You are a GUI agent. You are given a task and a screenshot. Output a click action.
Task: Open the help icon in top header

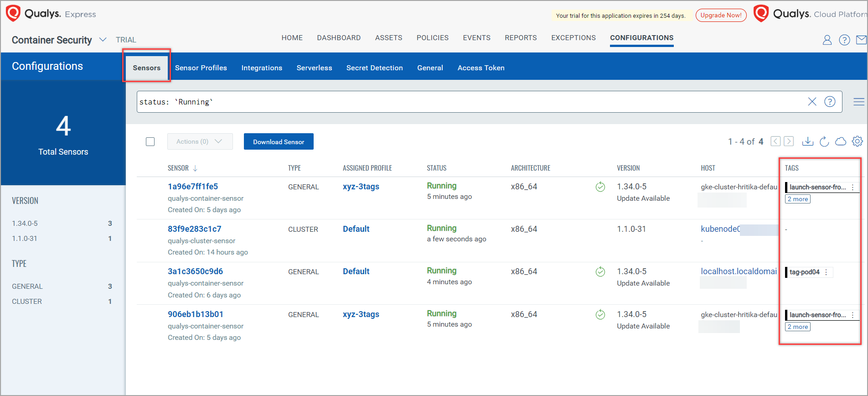[x=844, y=40]
